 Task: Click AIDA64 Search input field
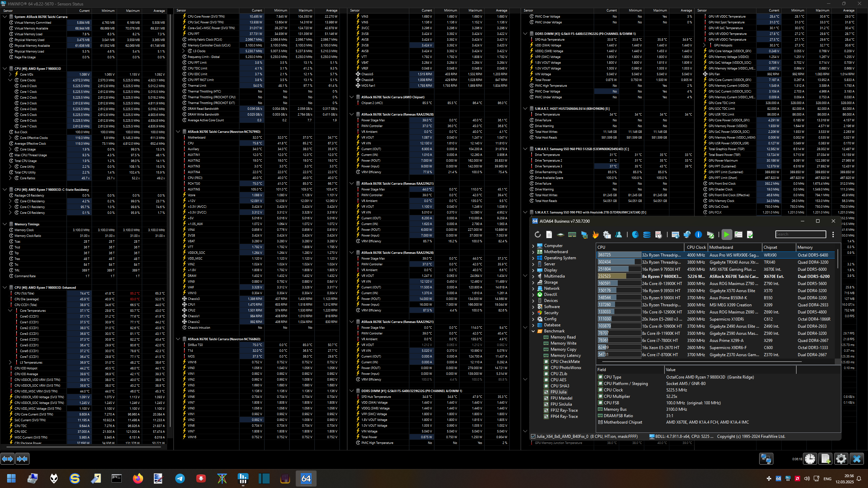[x=801, y=234]
